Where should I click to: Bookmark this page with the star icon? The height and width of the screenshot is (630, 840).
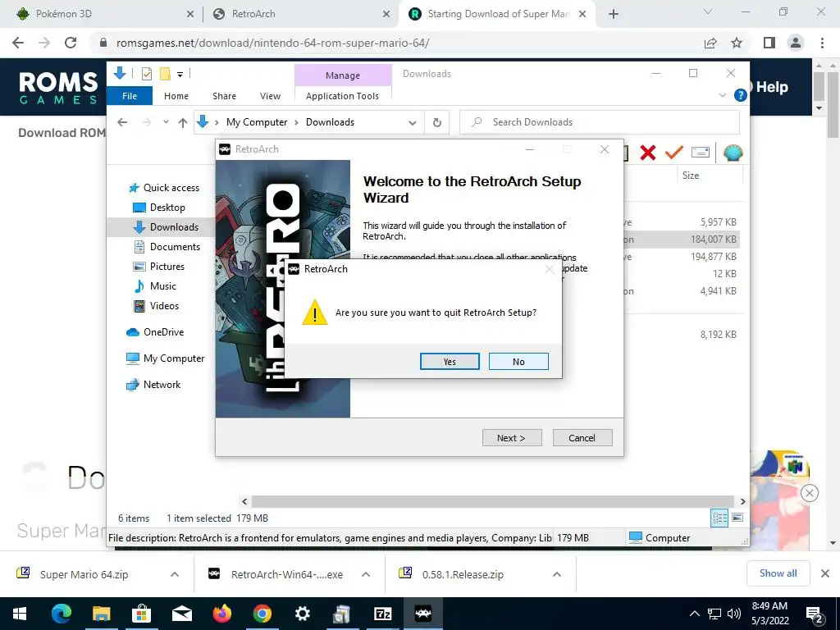(x=737, y=43)
